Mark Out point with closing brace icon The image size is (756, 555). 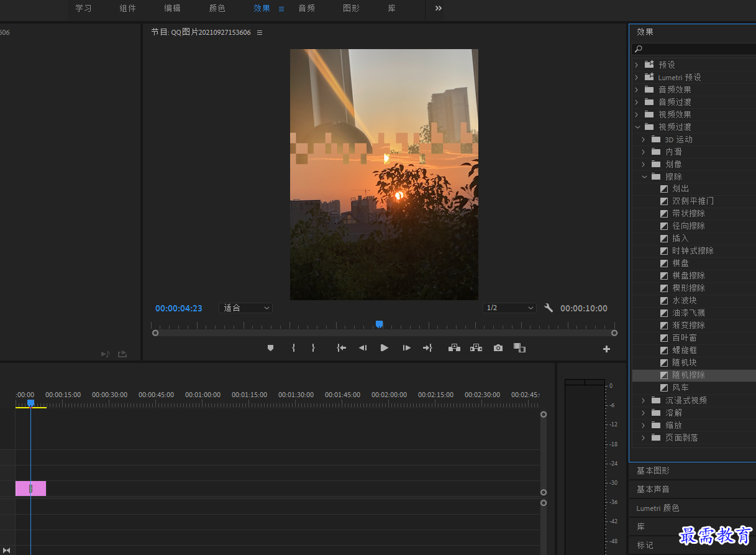click(x=313, y=348)
